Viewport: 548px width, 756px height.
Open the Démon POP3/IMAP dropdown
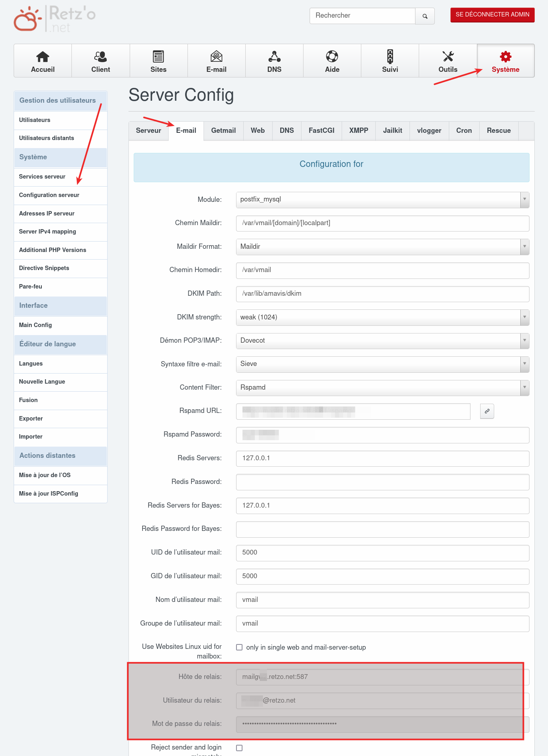click(x=383, y=341)
